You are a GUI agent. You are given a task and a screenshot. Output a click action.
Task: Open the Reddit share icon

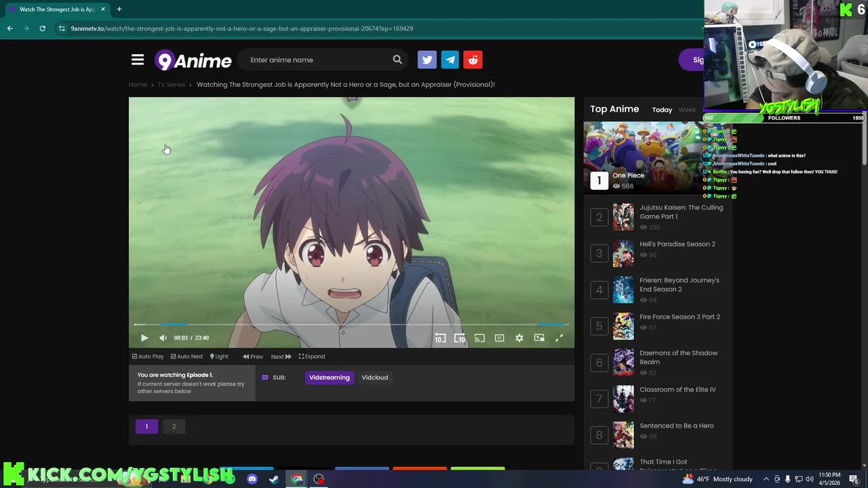click(x=473, y=60)
